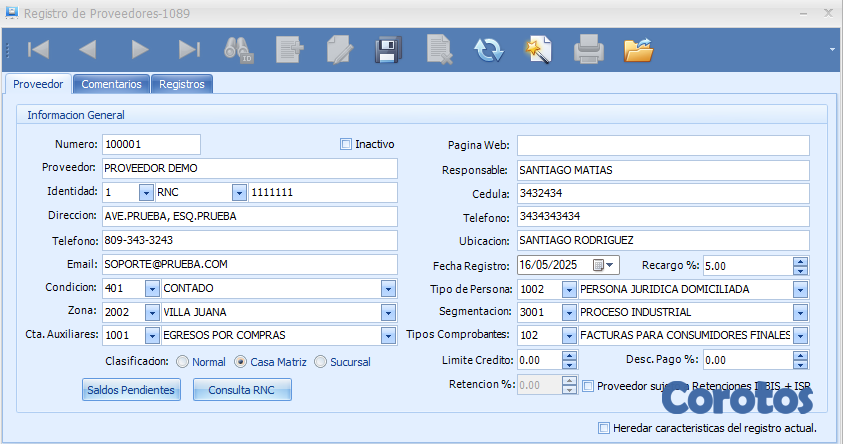The width and height of the screenshot is (843, 444).
Task: Go to the first record
Action: pos(39,49)
